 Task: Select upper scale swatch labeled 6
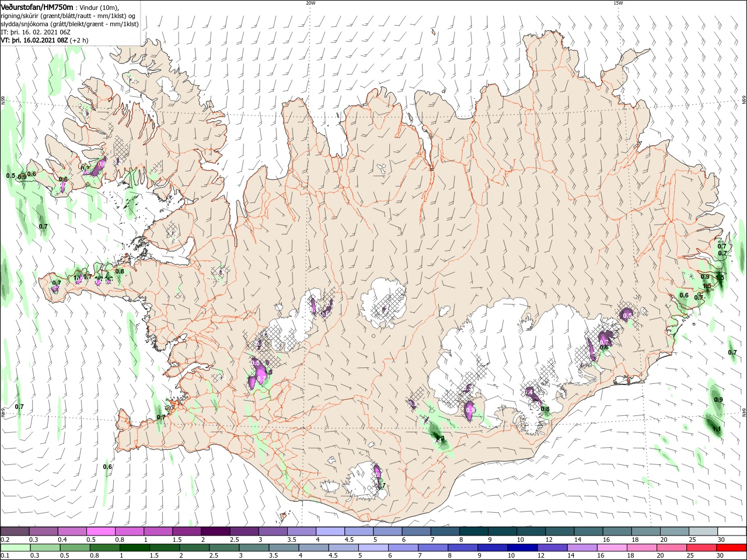[417, 531]
